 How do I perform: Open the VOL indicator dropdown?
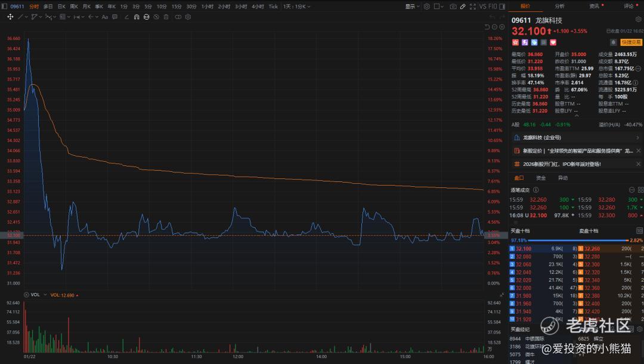[x=45, y=295]
